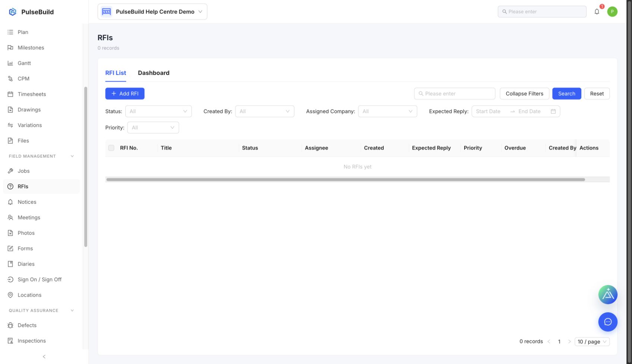The image size is (632, 364).
Task: Open the AI assistant floating icon
Action: tap(607, 295)
